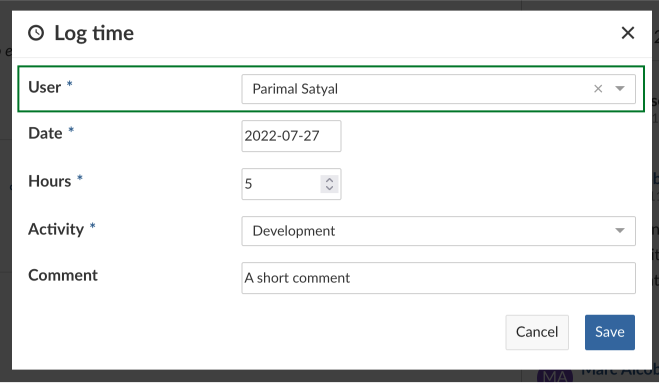Increase hours with the up stepper arrow
The width and height of the screenshot is (659, 383).
pyautogui.click(x=330, y=180)
